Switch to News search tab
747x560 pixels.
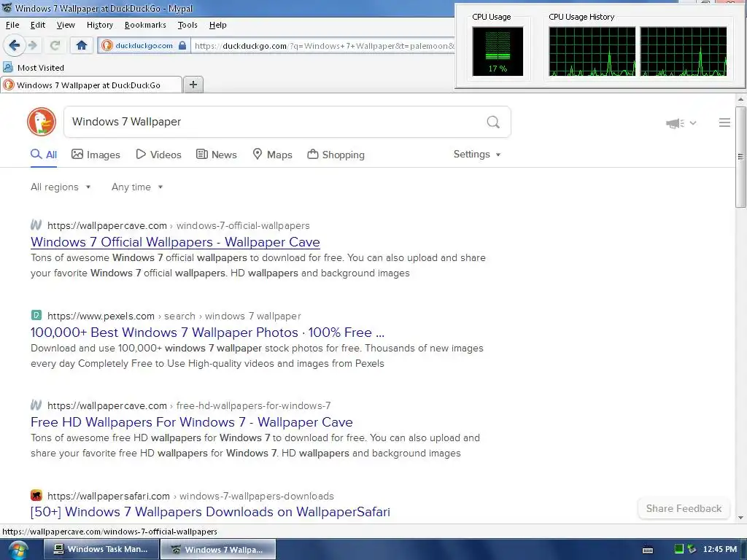(x=217, y=155)
